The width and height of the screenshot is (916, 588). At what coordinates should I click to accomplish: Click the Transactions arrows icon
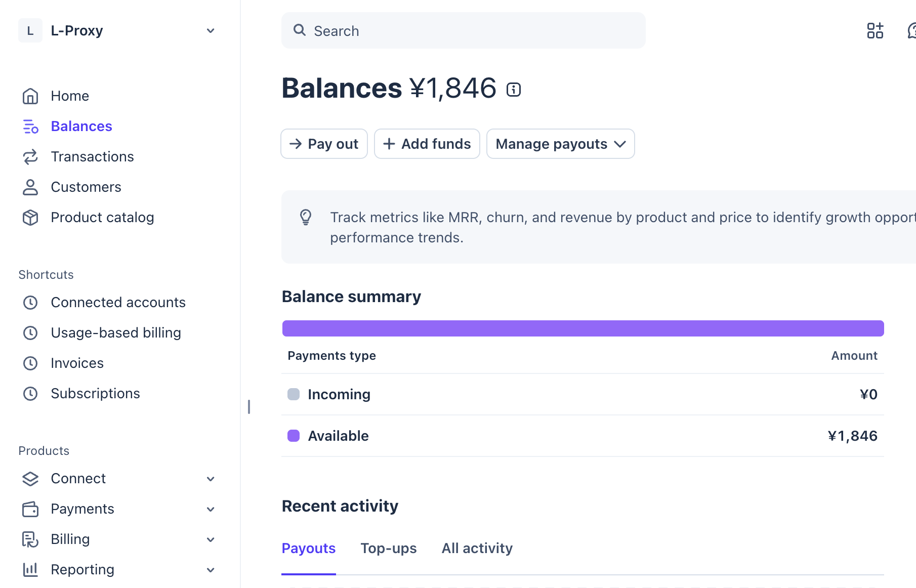pos(30,157)
